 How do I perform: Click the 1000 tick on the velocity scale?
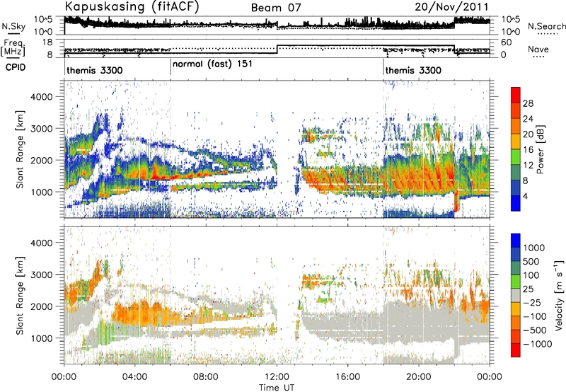[x=534, y=248]
